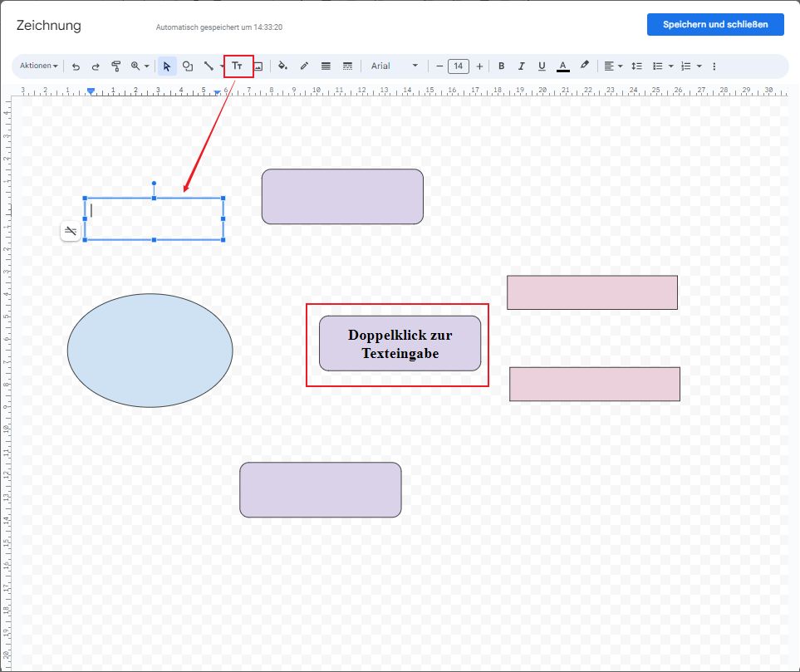
Task: Click the Undo arrow icon
Action: 76,66
